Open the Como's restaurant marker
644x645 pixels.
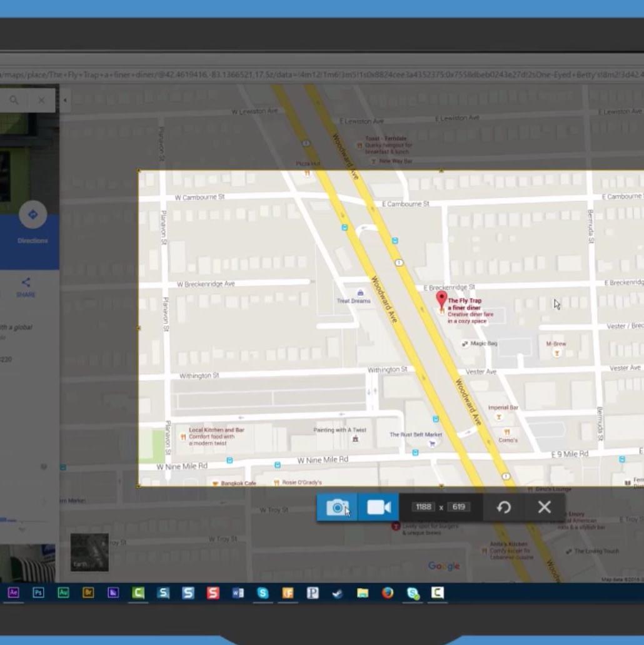click(507, 432)
